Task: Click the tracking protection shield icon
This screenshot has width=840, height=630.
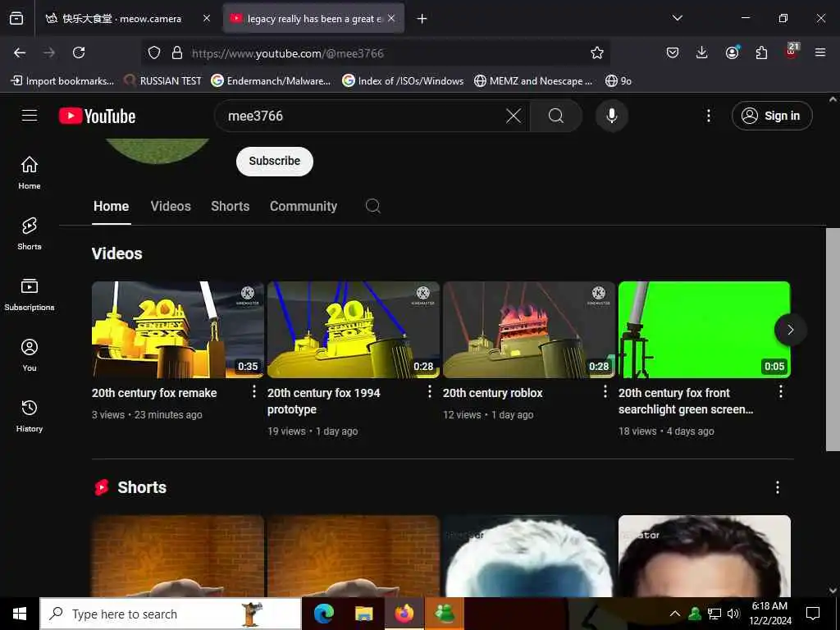Action: (154, 52)
